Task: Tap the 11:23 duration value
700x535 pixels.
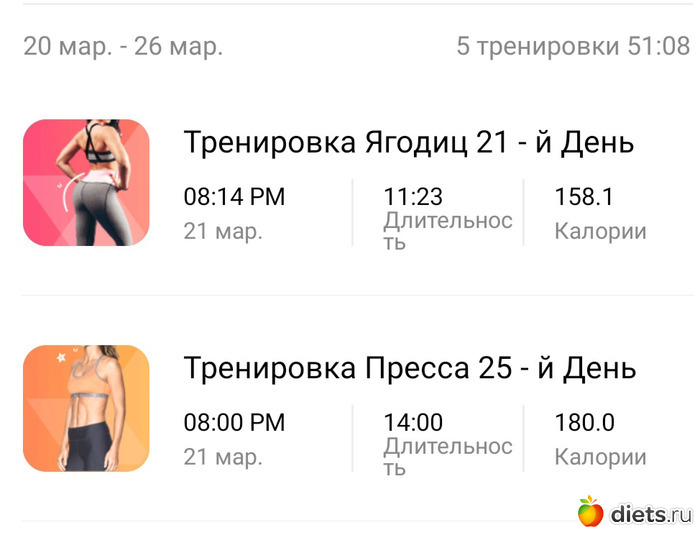Action: click(x=413, y=197)
